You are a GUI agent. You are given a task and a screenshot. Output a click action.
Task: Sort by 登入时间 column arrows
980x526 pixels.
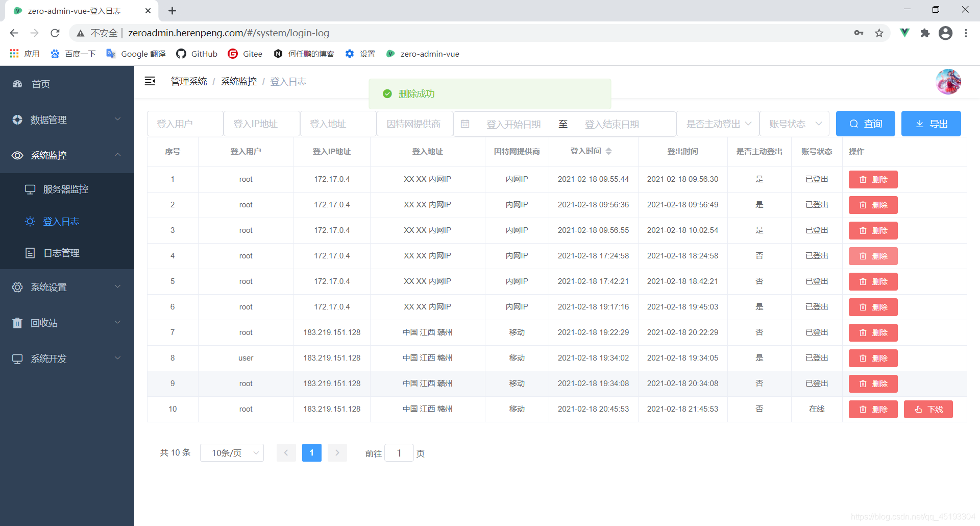coord(608,151)
